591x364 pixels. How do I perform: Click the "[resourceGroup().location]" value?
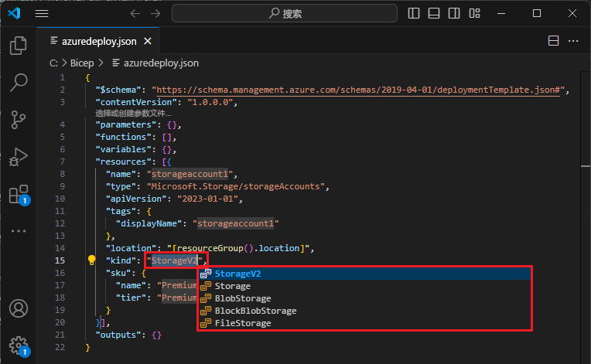[x=238, y=248]
